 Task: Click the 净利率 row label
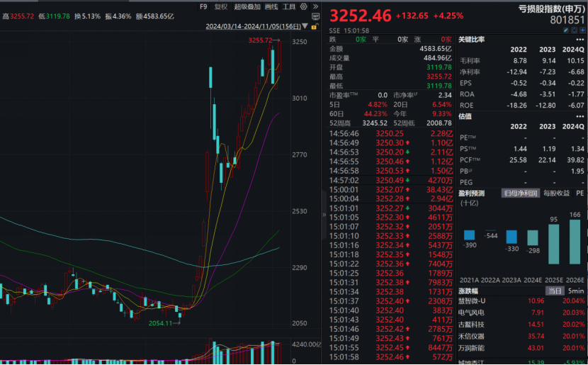[470, 72]
